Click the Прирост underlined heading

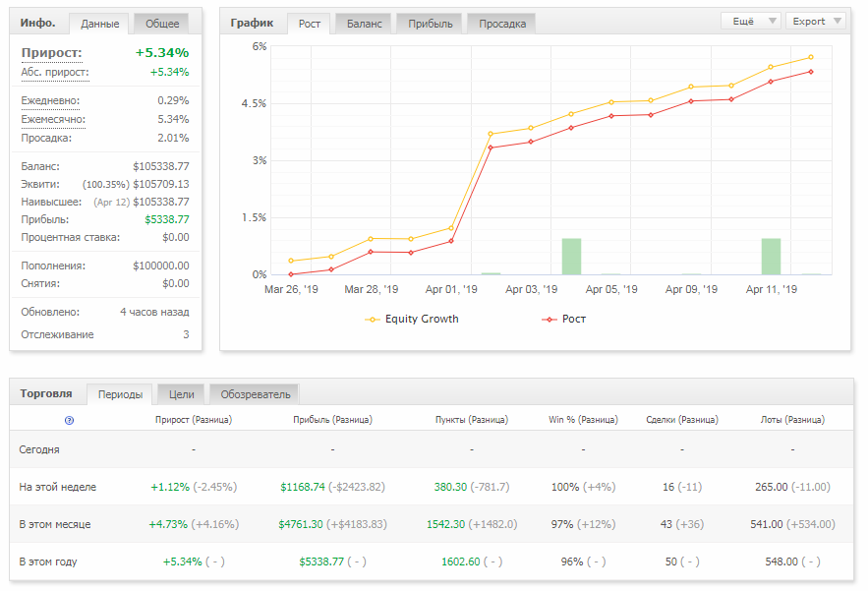tap(51, 53)
